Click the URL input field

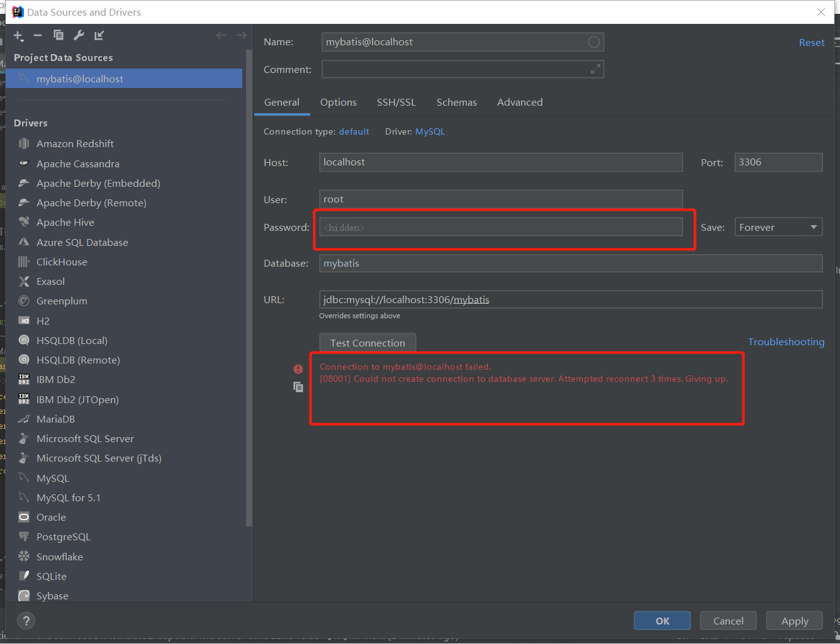(571, 299)
